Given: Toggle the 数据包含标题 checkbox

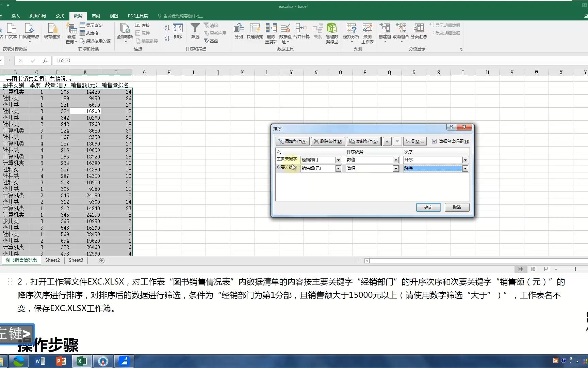Looking at the screenshot, I should (x=434, y=141).
